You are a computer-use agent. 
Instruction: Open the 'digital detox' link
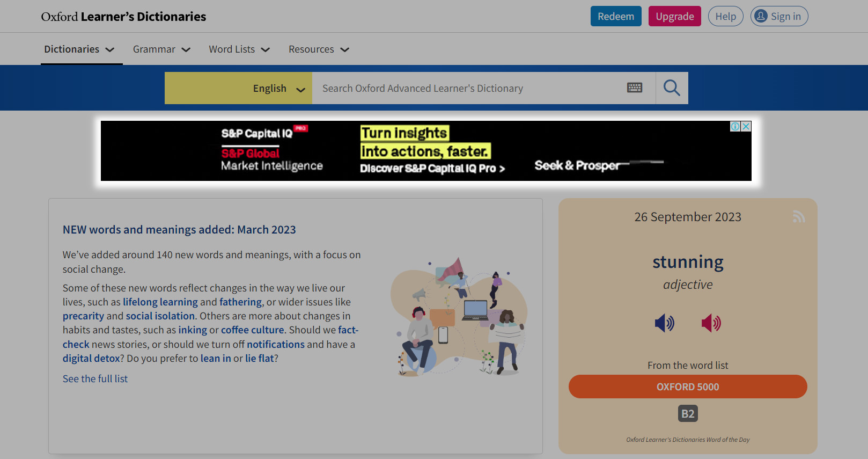point(91,358)
